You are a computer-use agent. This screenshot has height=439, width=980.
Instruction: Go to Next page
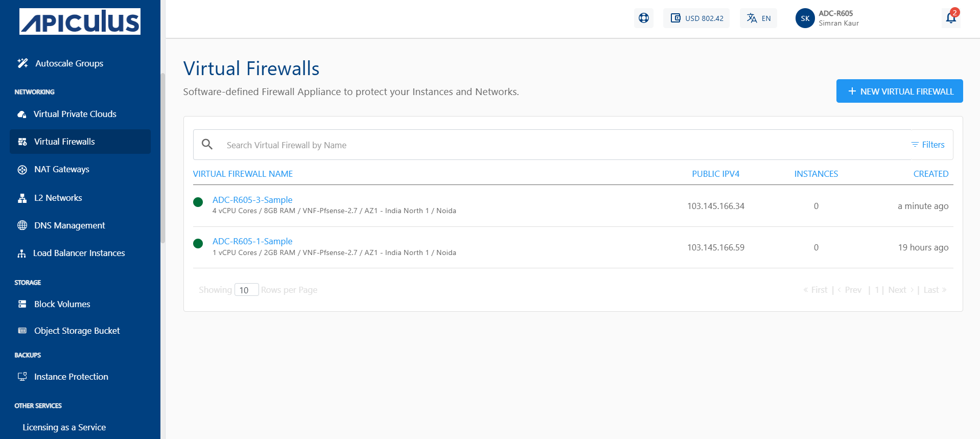click(x=901, y=290)
